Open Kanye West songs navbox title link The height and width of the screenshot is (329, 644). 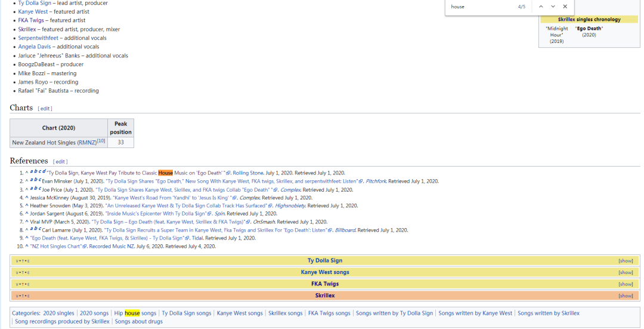click(x=325, y=272)
